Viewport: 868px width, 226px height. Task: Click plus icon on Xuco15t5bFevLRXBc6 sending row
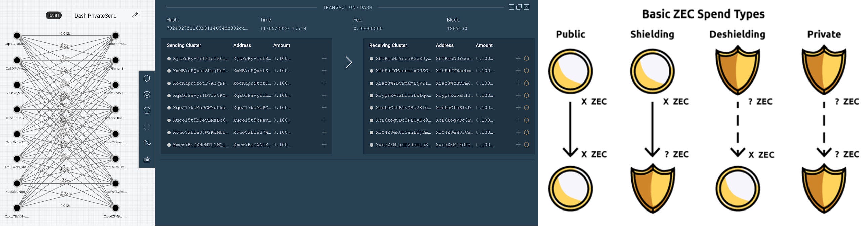pyautogui.click(x=324, y=120)
